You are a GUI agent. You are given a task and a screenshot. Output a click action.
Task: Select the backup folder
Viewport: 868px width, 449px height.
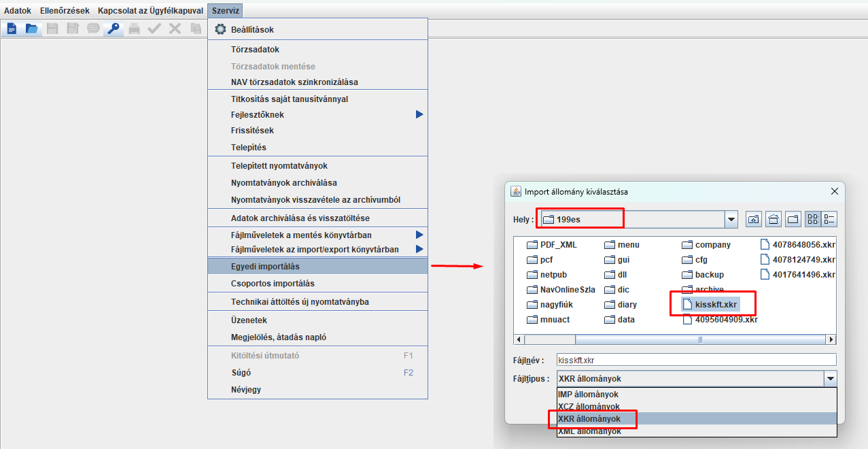click(x=704, y=275)
